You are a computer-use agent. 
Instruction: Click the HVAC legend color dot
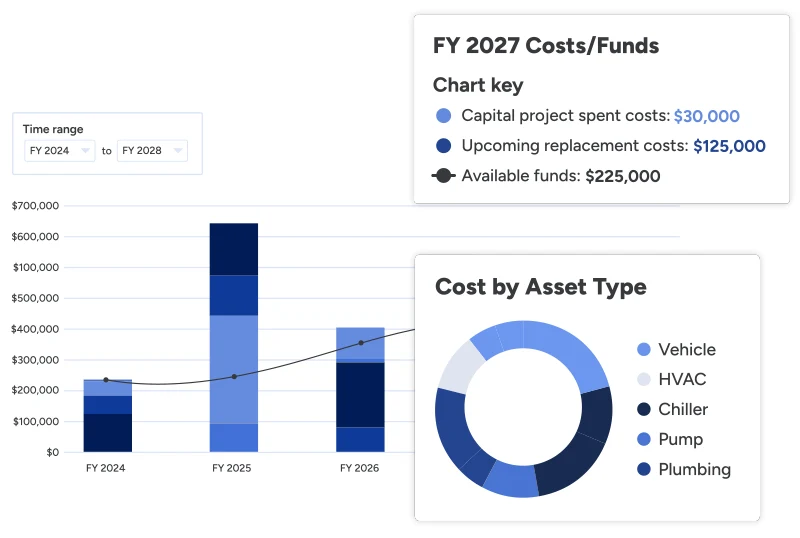[644, 379]
